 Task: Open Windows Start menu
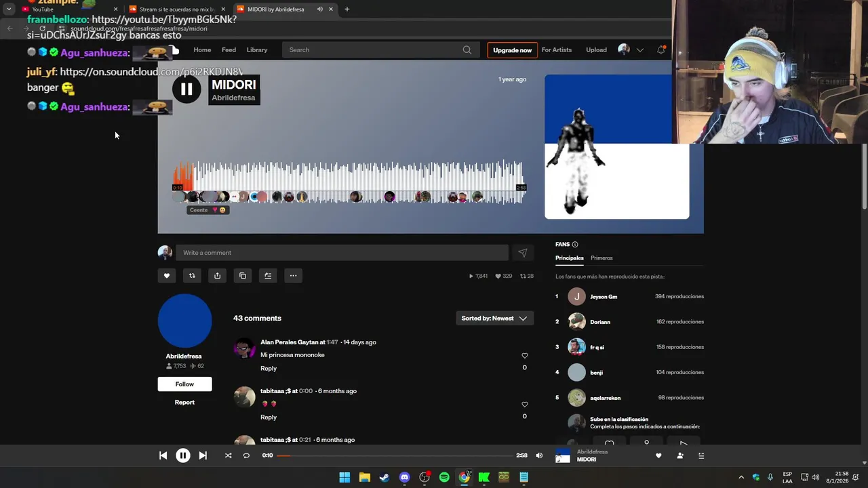(344, 477)
